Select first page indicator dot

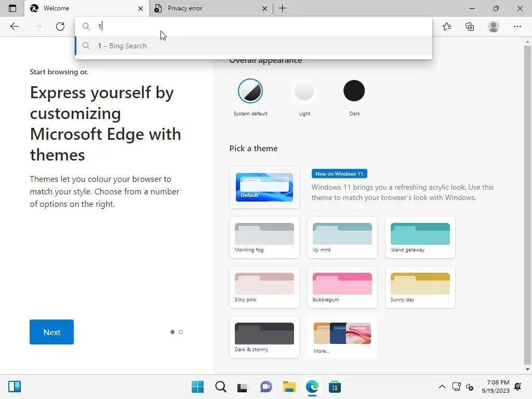coord(172,332)
